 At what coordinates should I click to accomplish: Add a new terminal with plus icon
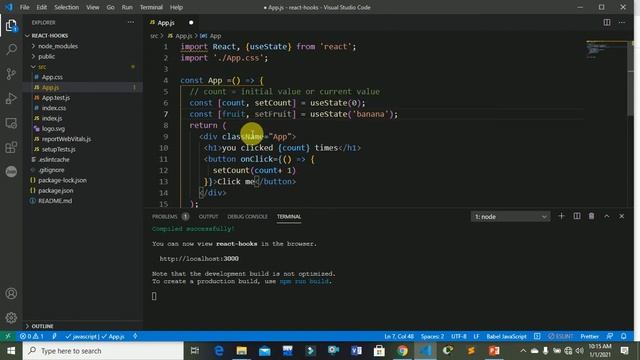click(561, 216)
